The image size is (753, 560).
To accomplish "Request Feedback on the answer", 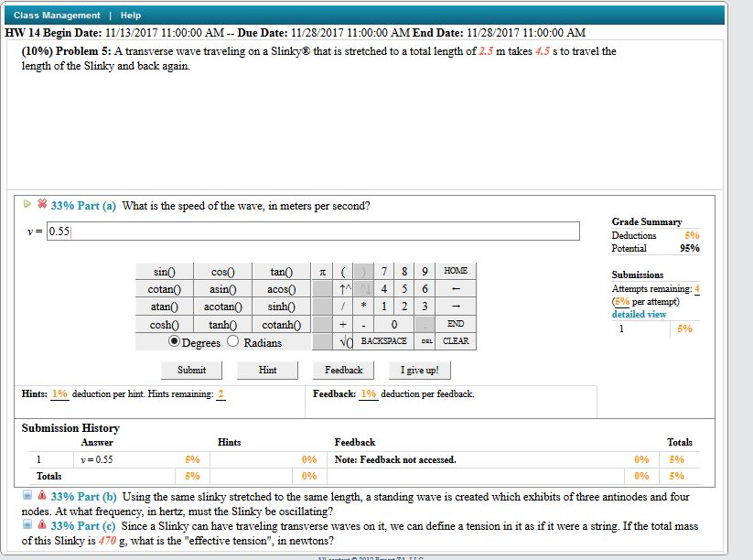I will coord(343,371).
